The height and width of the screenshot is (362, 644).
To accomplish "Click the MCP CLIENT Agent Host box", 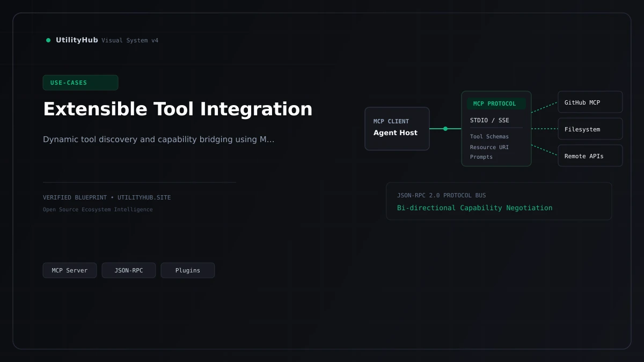I will [397, 129].
